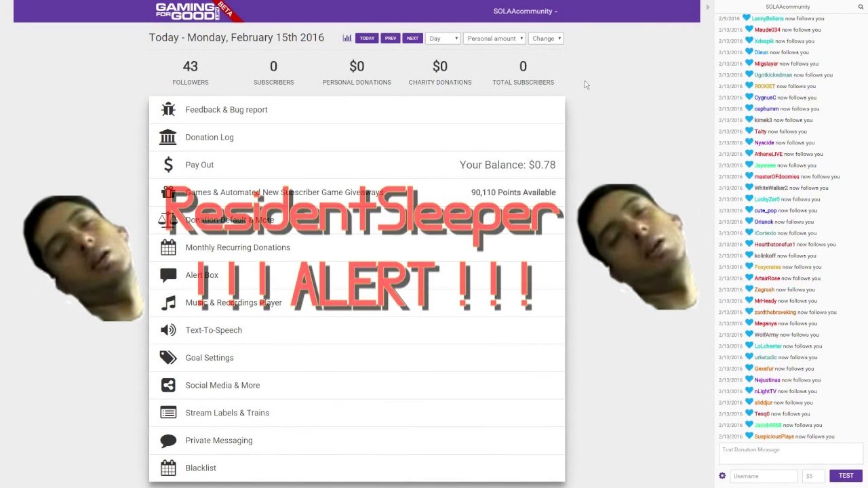Click the gift icon for Games Giveaways
The image size is (868, 488).
(168, 192)
